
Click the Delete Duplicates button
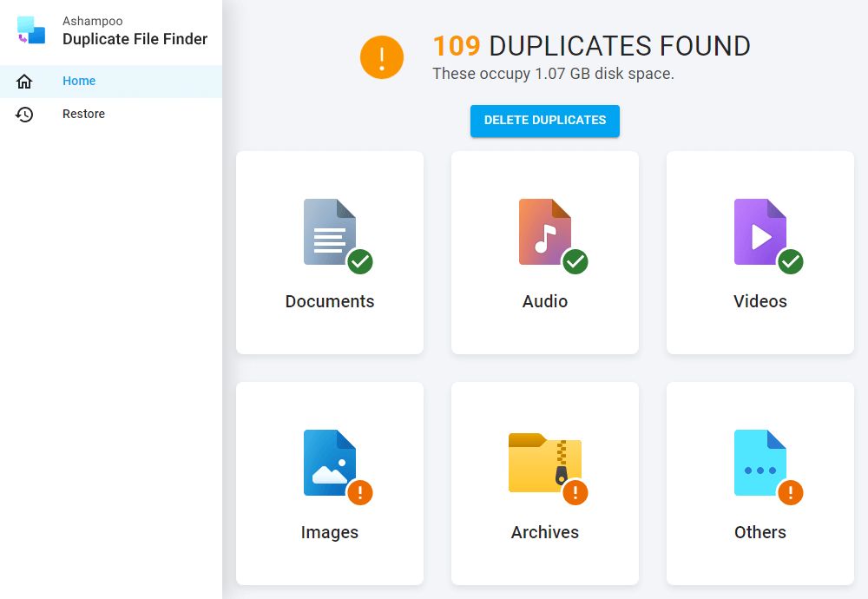(545, 120)
